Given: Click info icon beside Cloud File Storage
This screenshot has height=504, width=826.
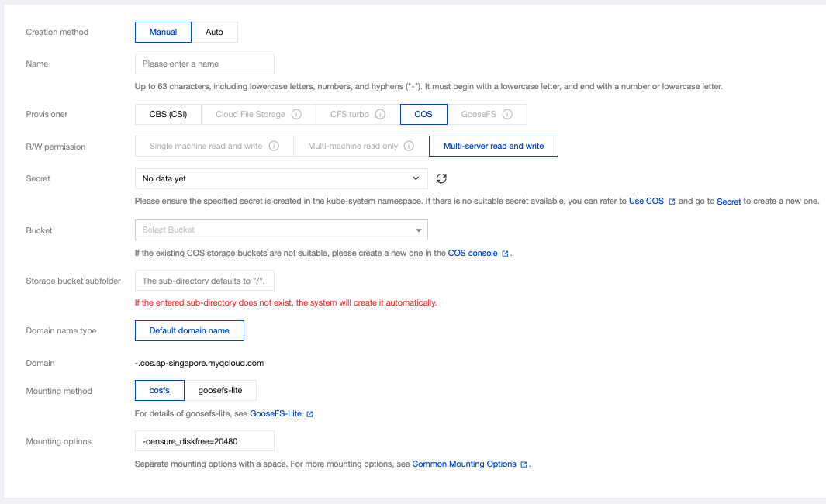Looking at the screenshot, I should pyautogui.click(x=296, y=114).
